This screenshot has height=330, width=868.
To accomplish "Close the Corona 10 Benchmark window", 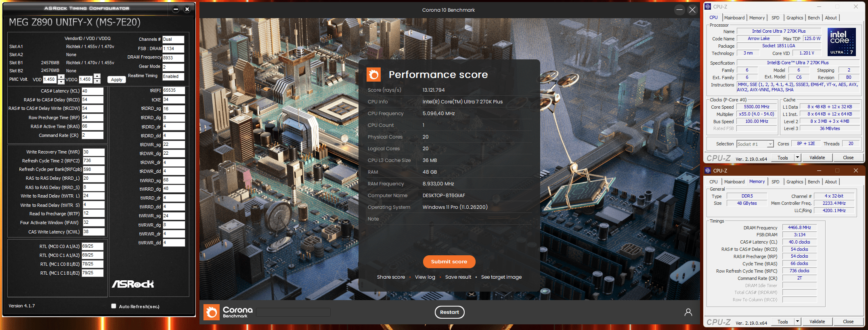I will point(692,10).
